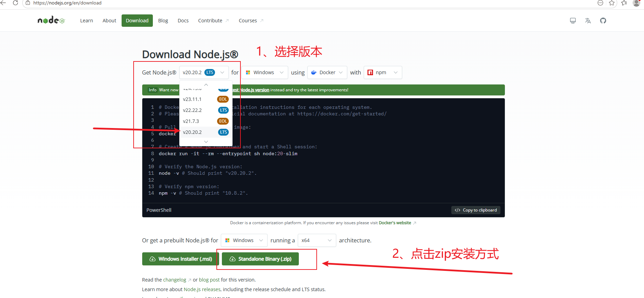
Task: Click the latest Node.js version link
Action: pyautogui.click(x=251, y=90)
